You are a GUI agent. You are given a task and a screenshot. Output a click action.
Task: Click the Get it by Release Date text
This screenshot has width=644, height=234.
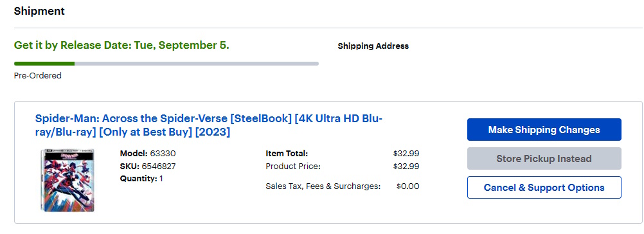click(121, 45)
